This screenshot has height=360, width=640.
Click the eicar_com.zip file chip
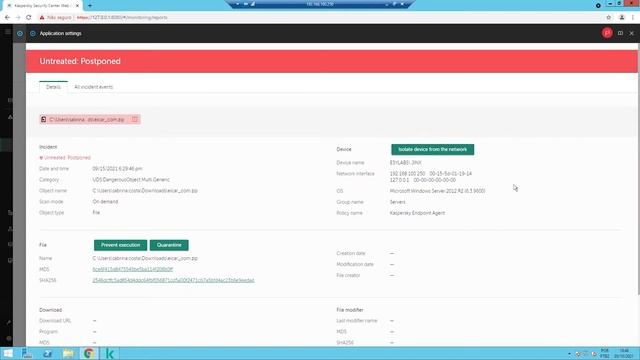90,119
